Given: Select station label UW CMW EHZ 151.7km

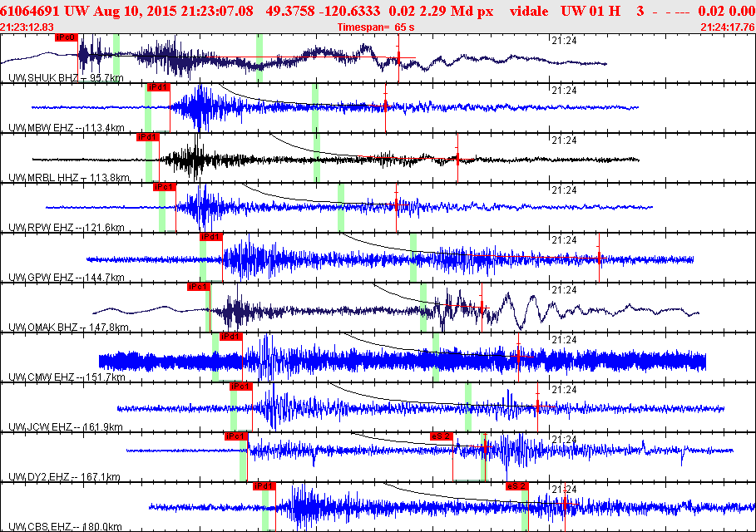Looking at the screenshot, I should (x=67, y=377).
